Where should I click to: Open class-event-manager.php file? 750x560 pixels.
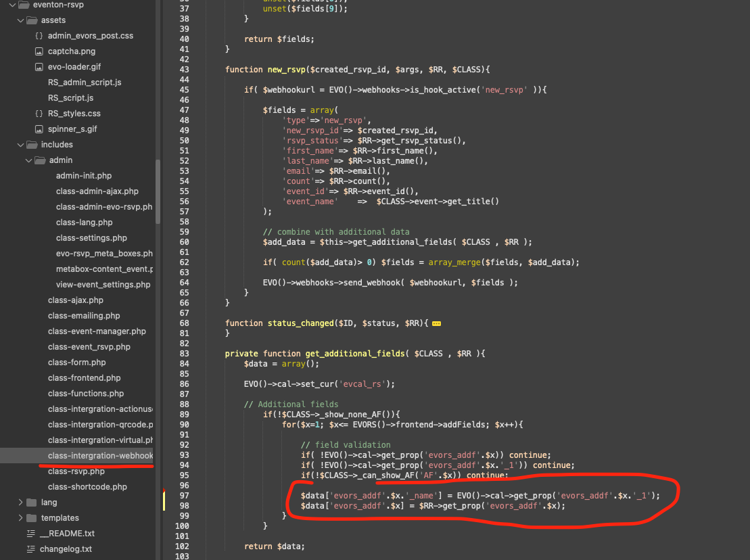point(97,331)
